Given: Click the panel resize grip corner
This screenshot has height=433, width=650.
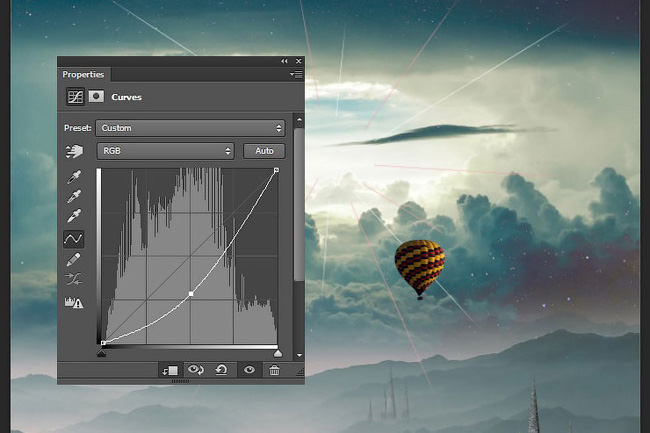Looking at the screenshot, I should (x=300, y=373).
